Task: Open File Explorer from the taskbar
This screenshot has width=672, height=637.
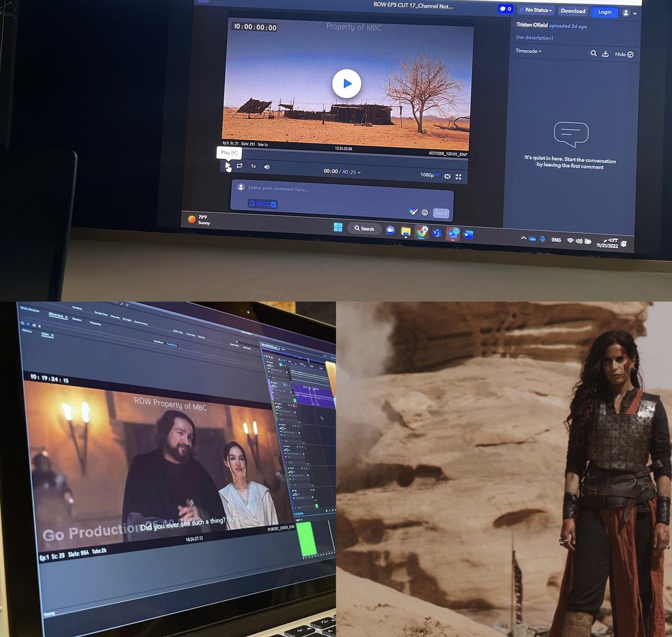Action: click(406, 231)
